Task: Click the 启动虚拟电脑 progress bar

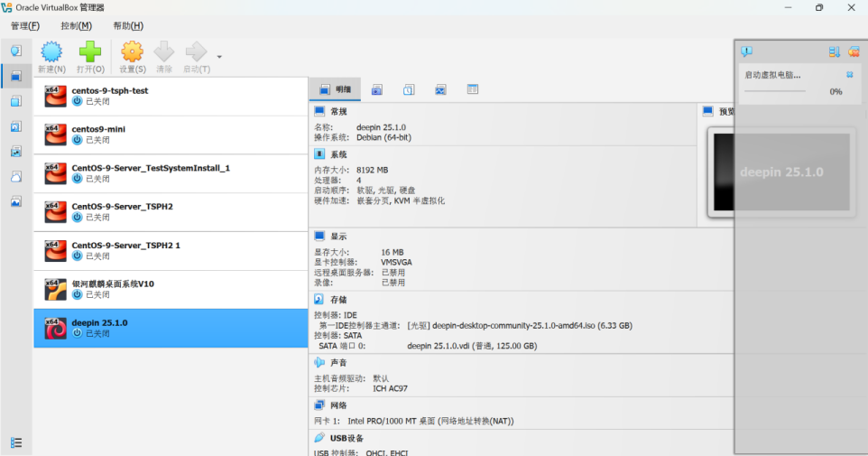Action: (x=775, y=91)
